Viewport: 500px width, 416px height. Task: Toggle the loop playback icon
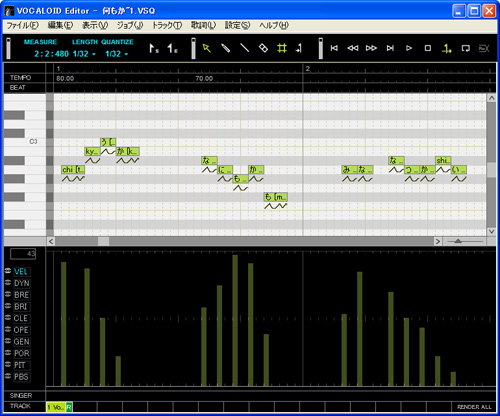(466, 48)
